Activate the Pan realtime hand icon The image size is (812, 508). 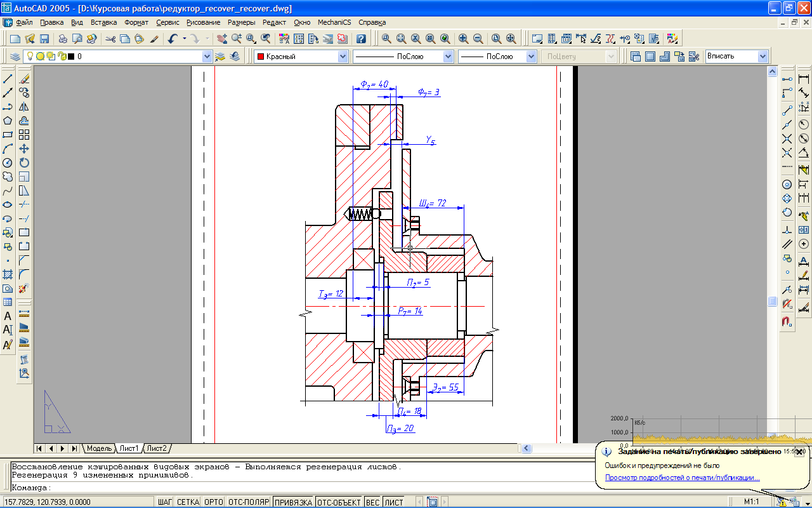click(221, 39)
